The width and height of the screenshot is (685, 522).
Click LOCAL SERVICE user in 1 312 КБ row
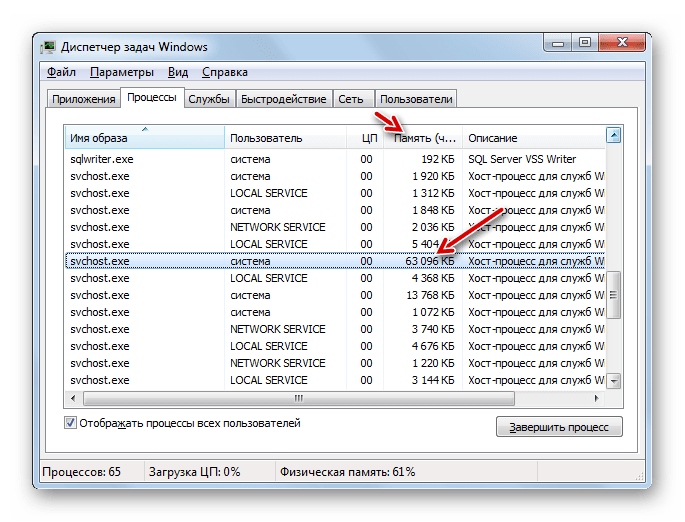click(269, 193)
